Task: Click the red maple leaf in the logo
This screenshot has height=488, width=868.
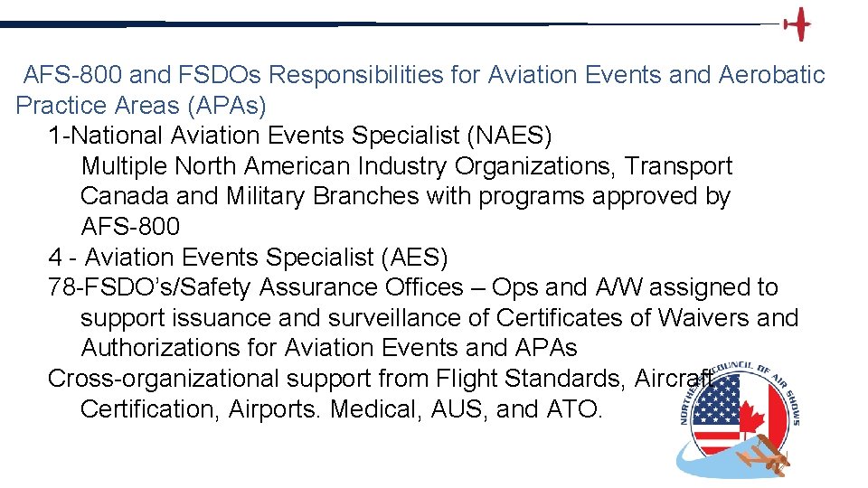Action: pyautogui.click(x=751, y=420)
